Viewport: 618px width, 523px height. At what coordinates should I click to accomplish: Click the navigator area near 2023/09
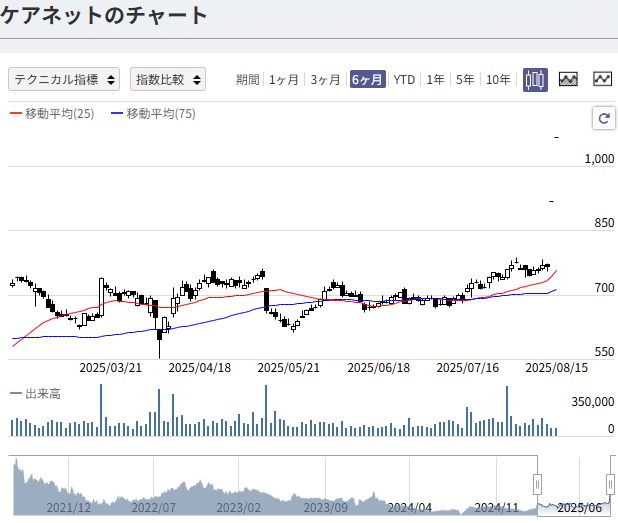[326, 508]
